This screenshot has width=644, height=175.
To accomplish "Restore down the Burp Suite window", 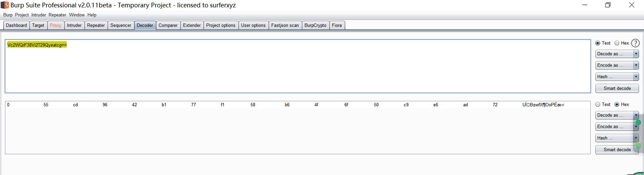I will pyautogui.click(x=608, y=5).
